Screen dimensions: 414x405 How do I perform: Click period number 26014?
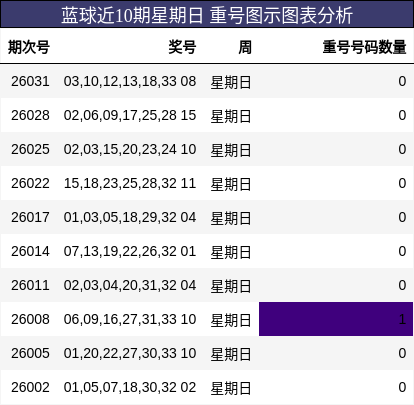(30, 251)
